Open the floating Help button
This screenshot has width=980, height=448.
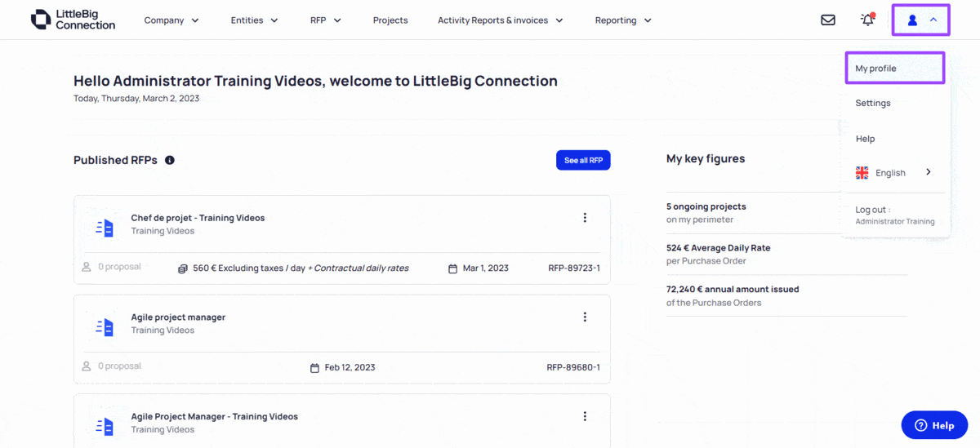934,425
